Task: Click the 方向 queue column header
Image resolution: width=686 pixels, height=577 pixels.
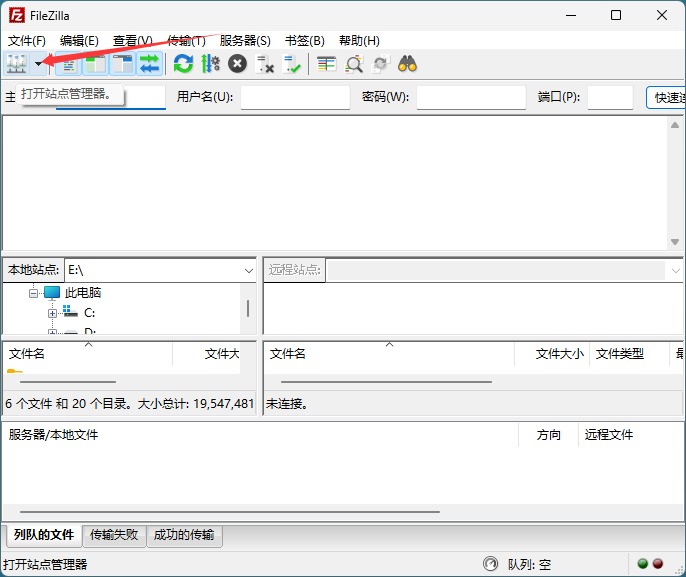Action: pyautogui.click(x=548, y=434)
